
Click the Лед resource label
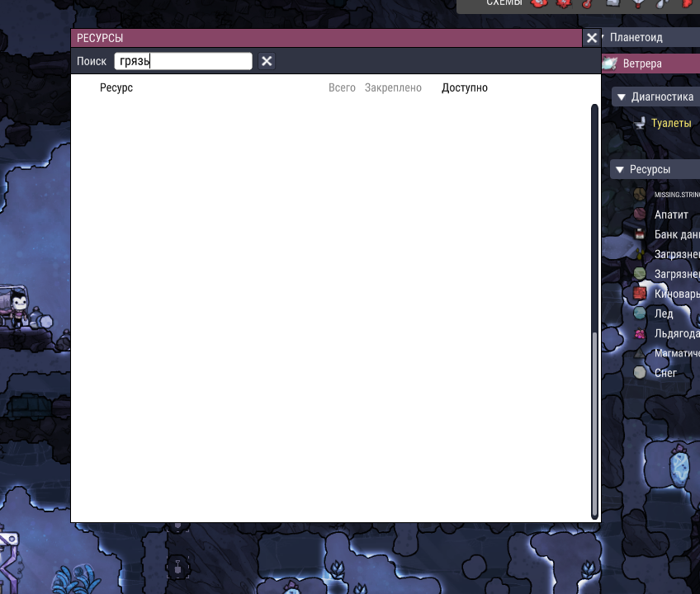click(x=664, y=313)
